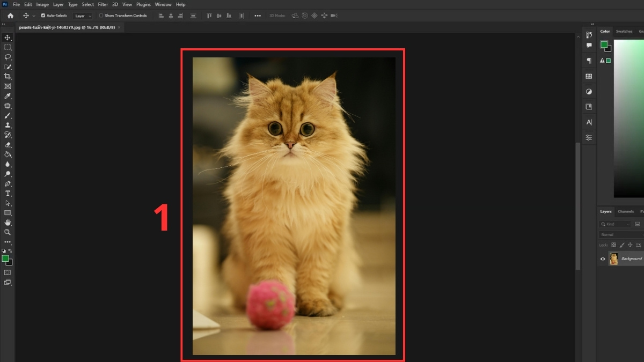Image resolution: width=644 pixels, height=362 pixels.
Task: Open the Adjustments panel icon
Action: 589,91
